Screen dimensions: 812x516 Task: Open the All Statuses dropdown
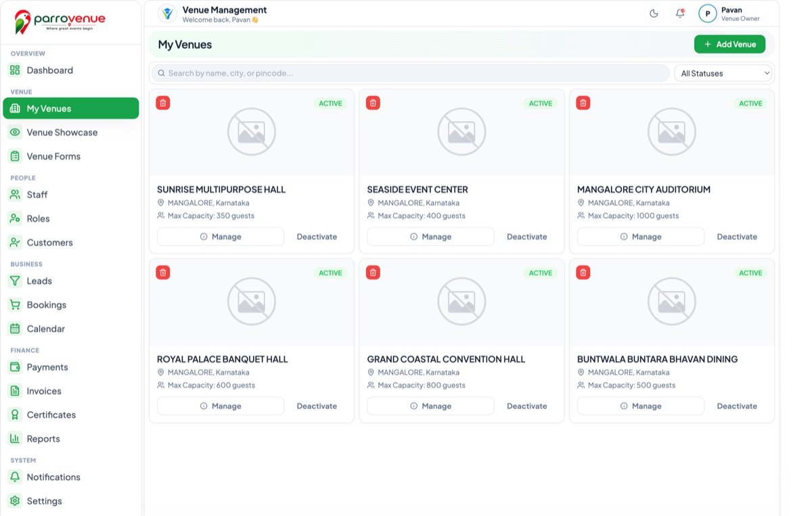coord(724,73)
